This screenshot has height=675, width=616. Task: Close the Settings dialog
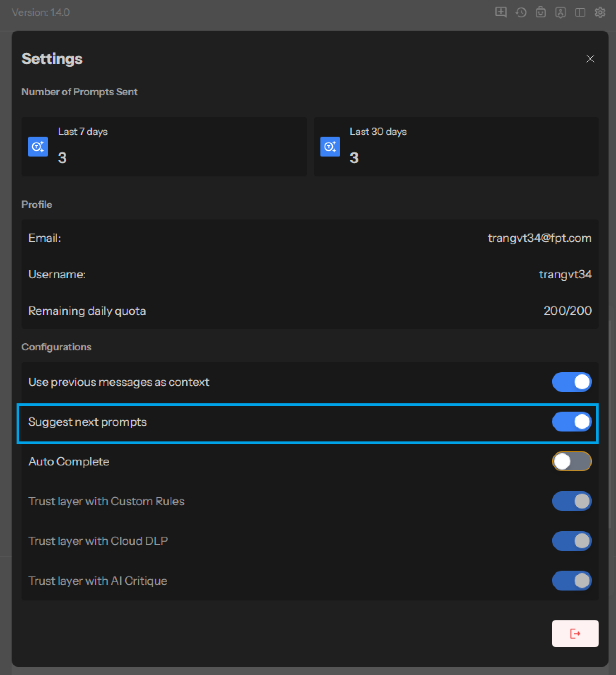tap(590, 59)
